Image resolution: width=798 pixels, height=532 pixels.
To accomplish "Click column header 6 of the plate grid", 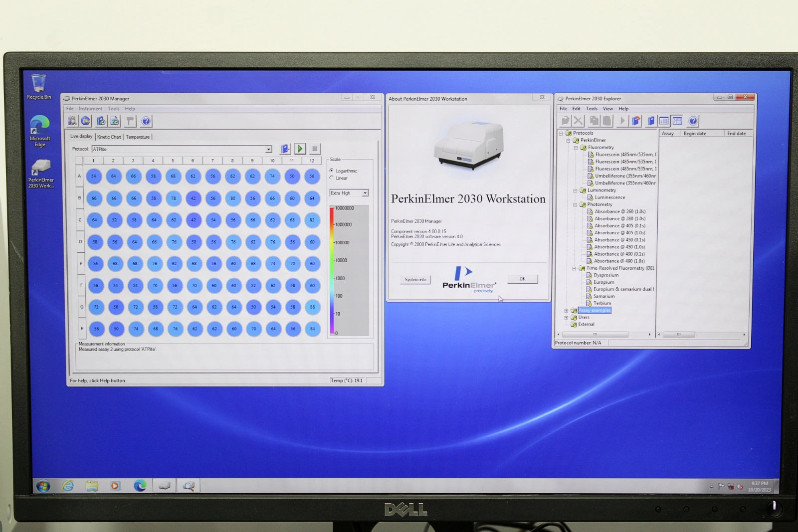I will coord(193,161).
